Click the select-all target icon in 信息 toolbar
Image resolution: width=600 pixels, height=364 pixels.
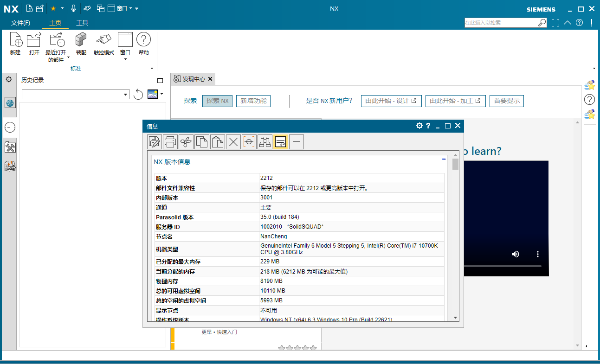tap(249, 142)
